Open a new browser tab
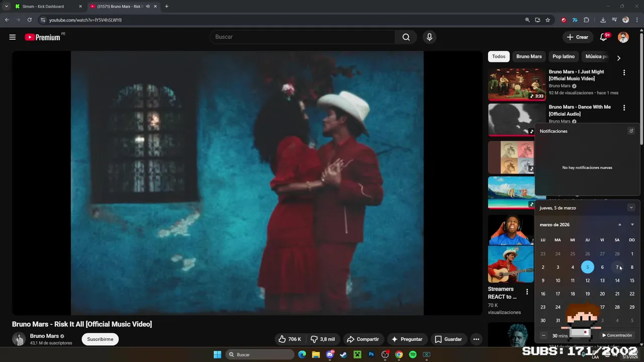This screenshot has height=362, width=644. click(167, 7)
